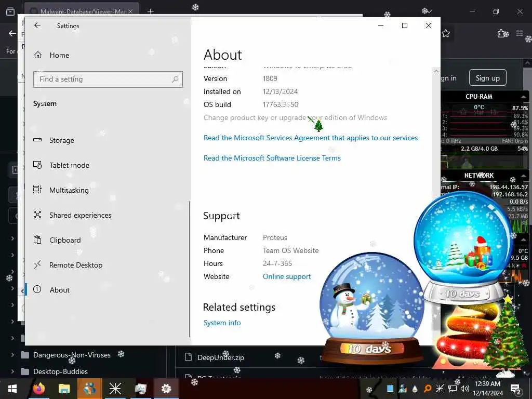The height and width of the screenshot is (399, 532).
Task: Click the asterisk icon in system tray
Action: (x=440, y=388)
